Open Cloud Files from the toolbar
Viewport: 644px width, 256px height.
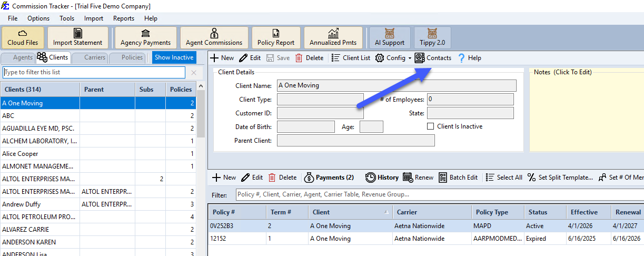point(23,37)
